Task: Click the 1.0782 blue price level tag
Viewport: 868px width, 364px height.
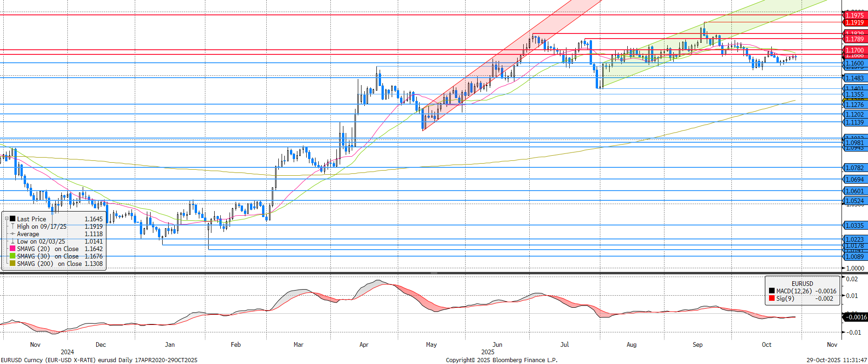Action: click(x=854, y=168)
